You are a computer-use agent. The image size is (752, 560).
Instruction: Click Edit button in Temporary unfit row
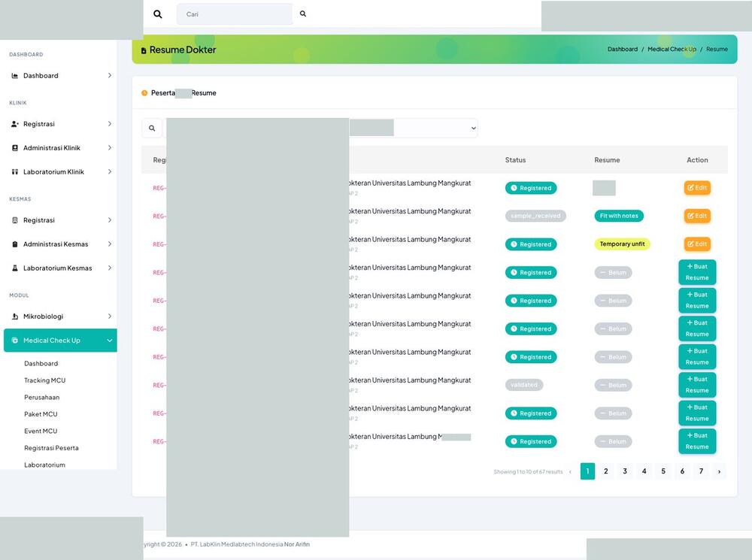(x=697, y=244)
